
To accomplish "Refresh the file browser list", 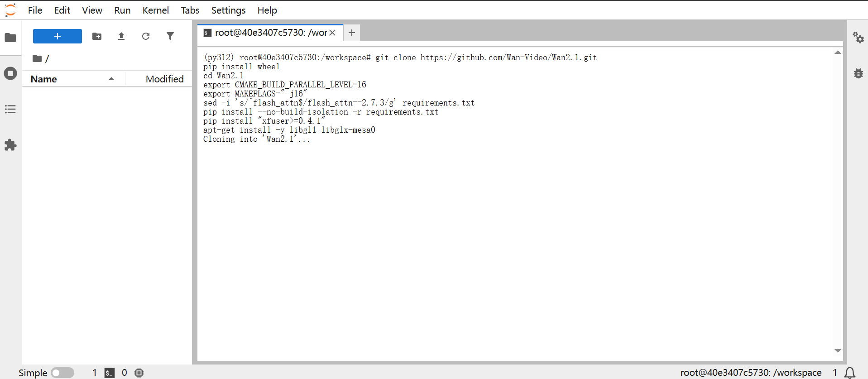I will pos(146,36).
